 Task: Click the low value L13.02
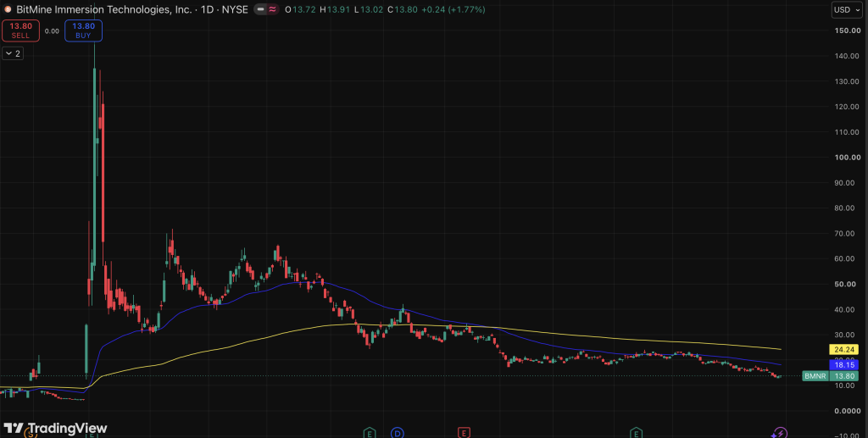pos(368,9)
